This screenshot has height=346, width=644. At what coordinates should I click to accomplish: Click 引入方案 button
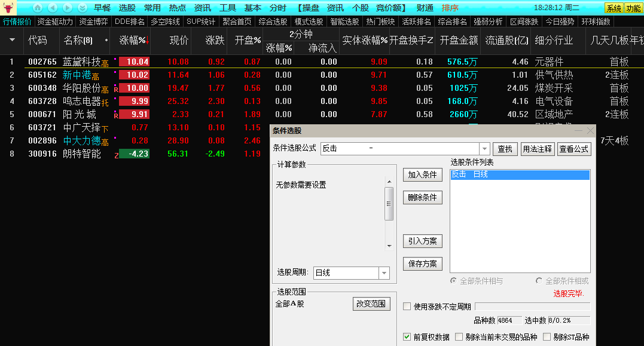423,241
